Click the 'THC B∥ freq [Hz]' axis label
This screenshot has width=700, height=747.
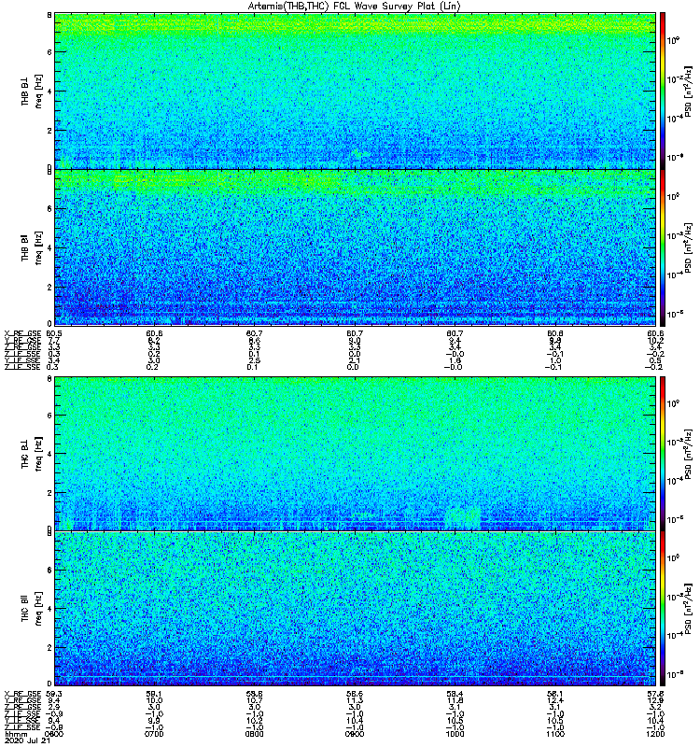click(x=32, y=609)
